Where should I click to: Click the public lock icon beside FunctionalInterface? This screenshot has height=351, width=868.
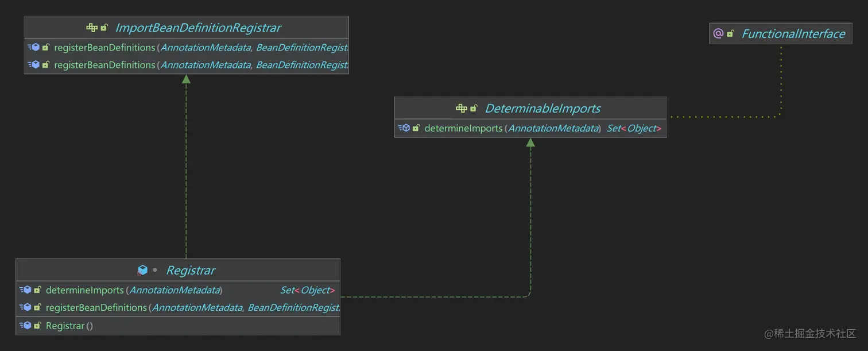[730, 33]
